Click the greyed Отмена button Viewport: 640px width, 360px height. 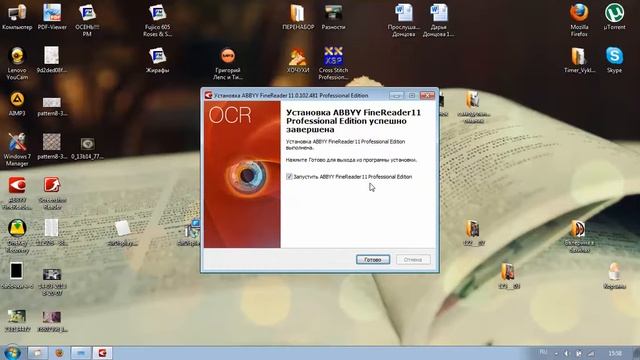pos(413,260)
